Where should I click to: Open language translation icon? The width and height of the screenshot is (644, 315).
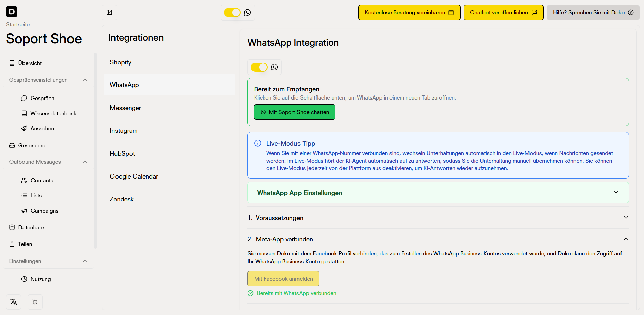14,302
